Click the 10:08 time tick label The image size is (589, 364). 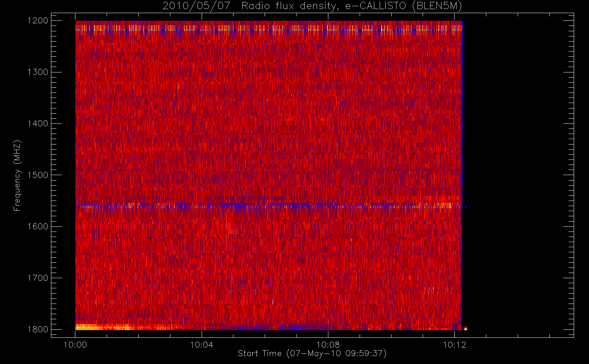328,345
